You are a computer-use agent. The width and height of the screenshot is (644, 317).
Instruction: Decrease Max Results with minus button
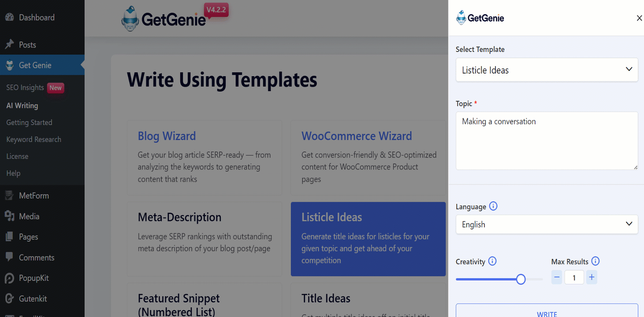point(557,277)
